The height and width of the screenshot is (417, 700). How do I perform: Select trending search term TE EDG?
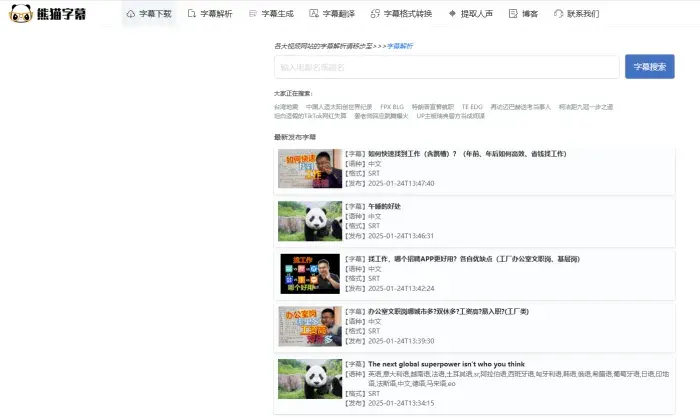pos(471,106)
